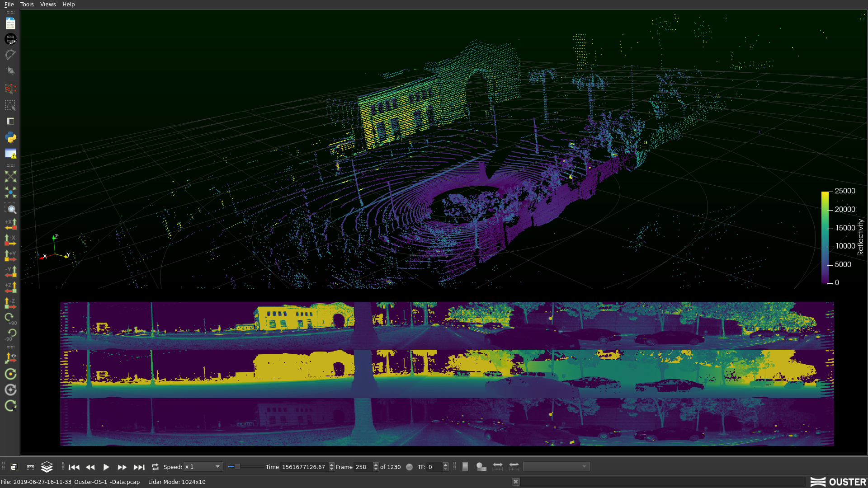Click the Zoom to Box magnifier tool
The image size is (868, 488).
pyautogui.click(x=10, y=209)
